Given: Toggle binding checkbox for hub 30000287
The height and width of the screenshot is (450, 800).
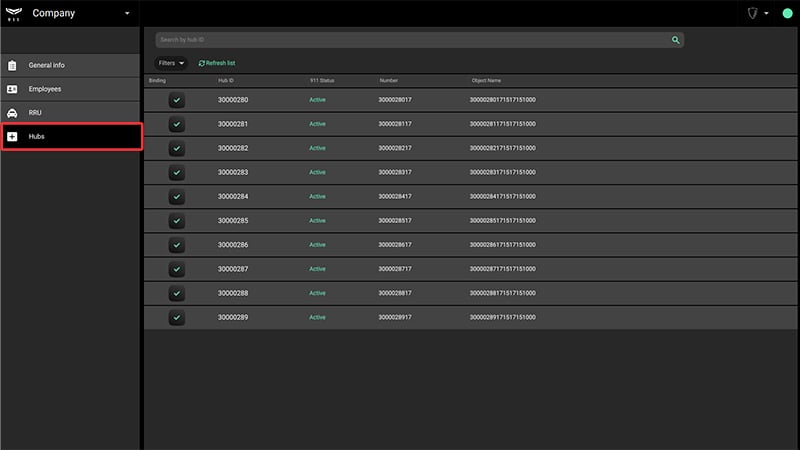Looking at the screenshot, I should [177, 269].
